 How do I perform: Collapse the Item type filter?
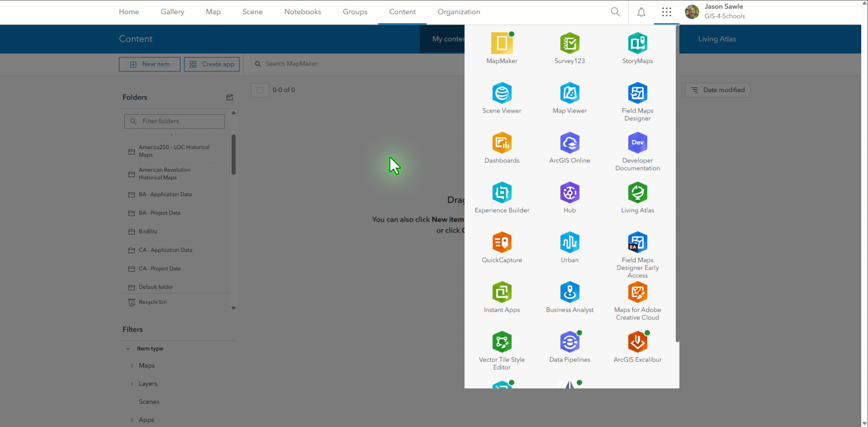(x=128, y=349)
